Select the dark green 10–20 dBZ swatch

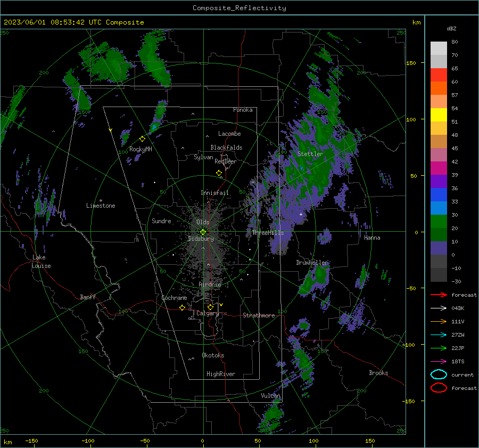coord(439,235)
